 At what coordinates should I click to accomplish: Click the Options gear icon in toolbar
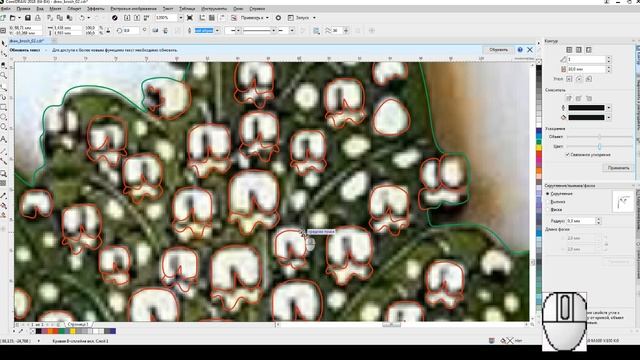(278, 18)
